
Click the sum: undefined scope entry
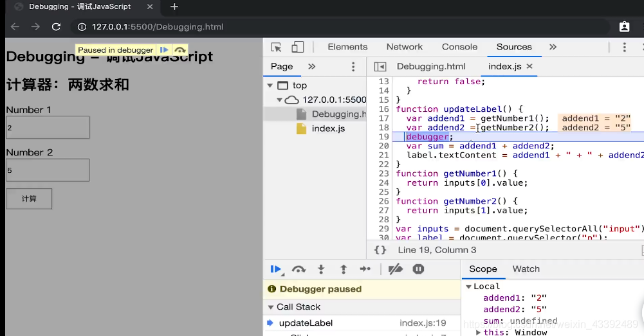(x=520, y=321)
